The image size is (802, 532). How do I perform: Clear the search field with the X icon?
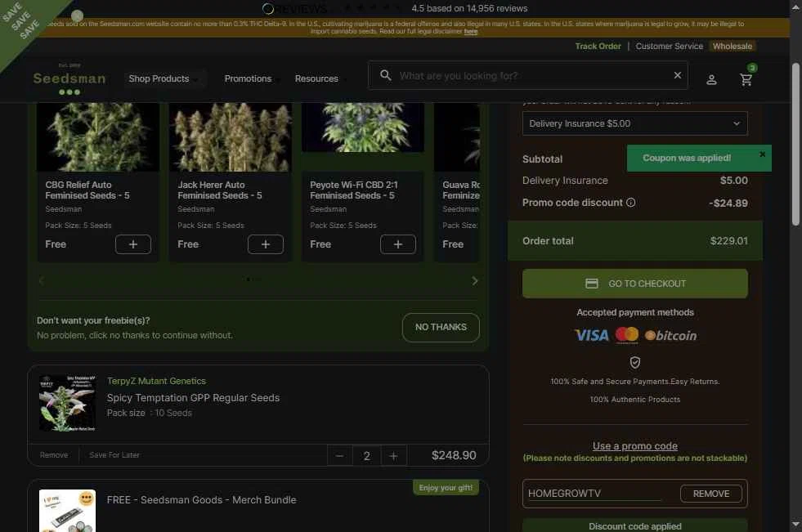tap(677, 75)
